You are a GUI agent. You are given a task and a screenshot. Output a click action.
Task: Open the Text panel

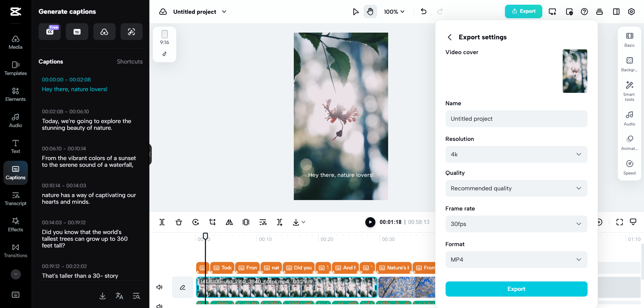(15, 147)
